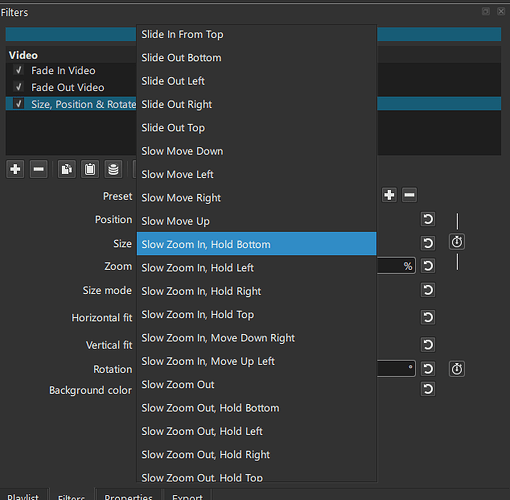Save new preset with plus next to Preset
The image size is (510, 500).
click(x=389, y=195)
